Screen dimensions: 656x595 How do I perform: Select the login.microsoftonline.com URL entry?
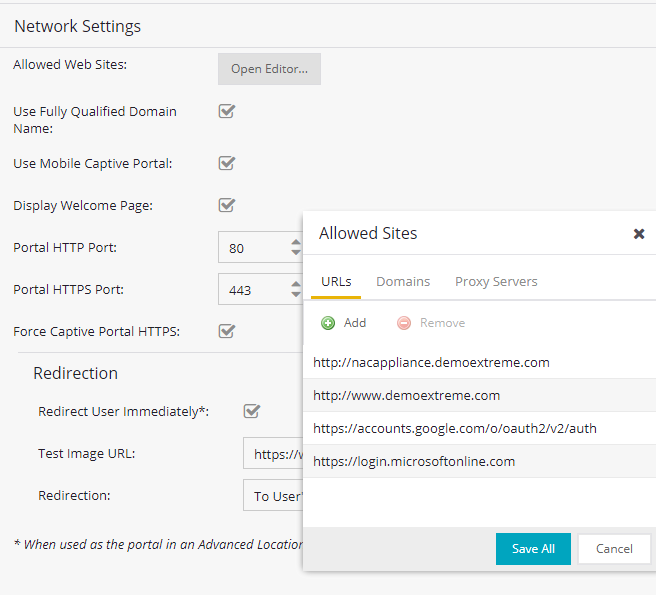414,461
